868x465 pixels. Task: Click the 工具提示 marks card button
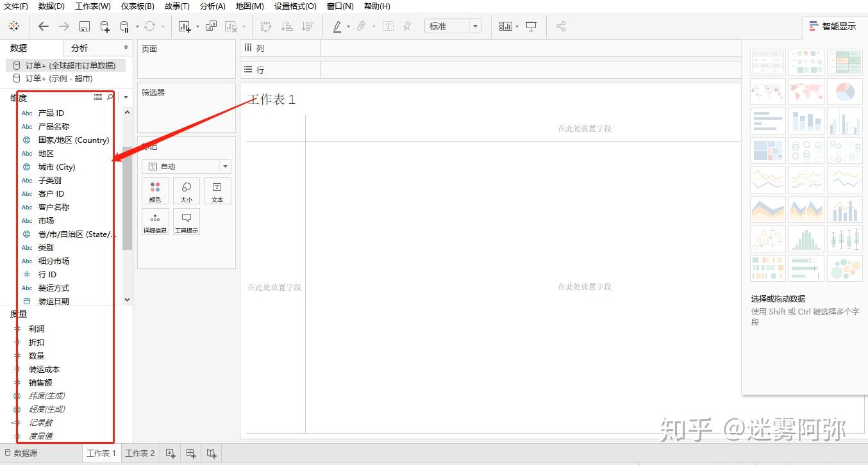coord(187,222)
